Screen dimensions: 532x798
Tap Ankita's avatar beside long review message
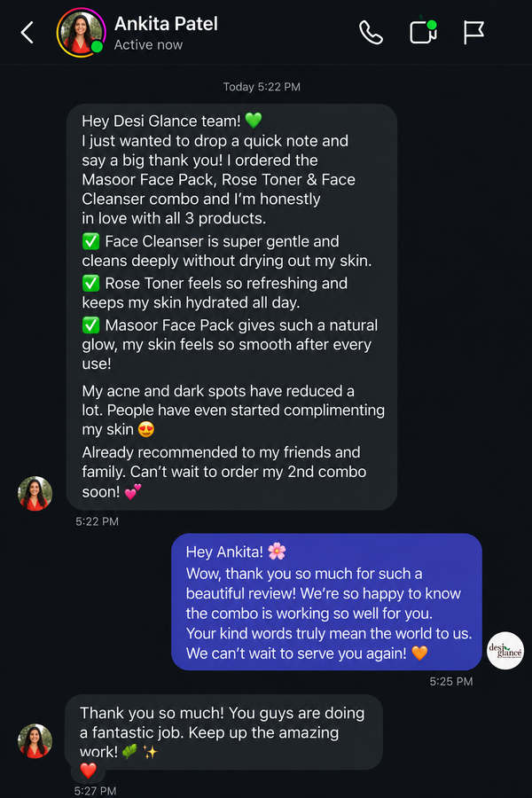35,493
